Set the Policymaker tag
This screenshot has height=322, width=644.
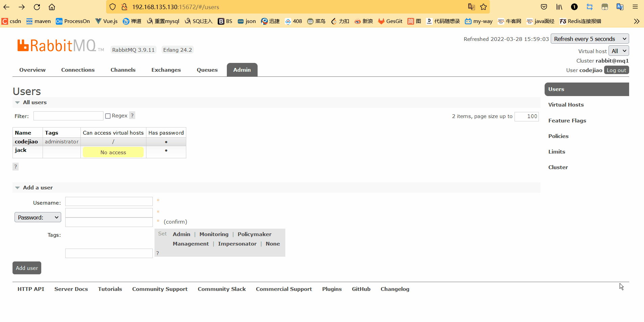255,234
